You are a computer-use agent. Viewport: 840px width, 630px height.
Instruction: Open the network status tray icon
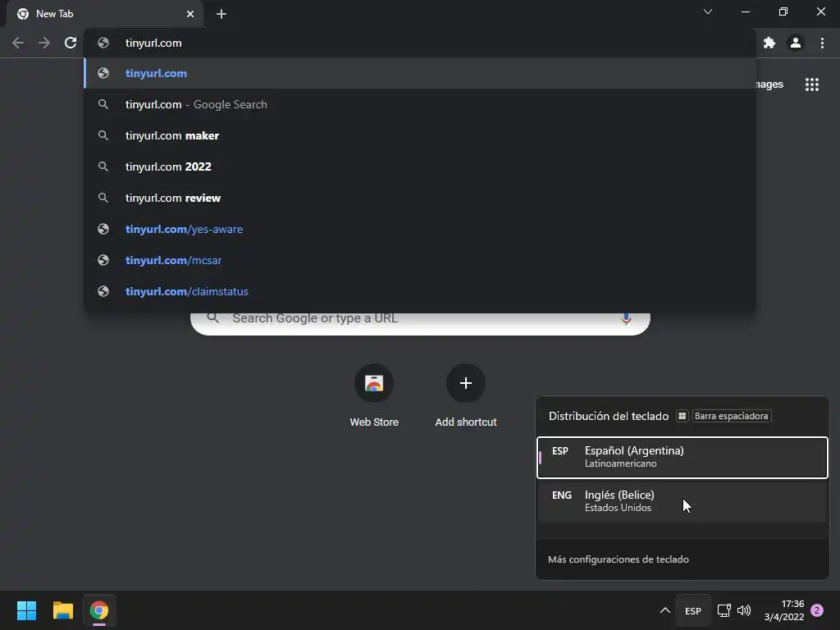724,610
